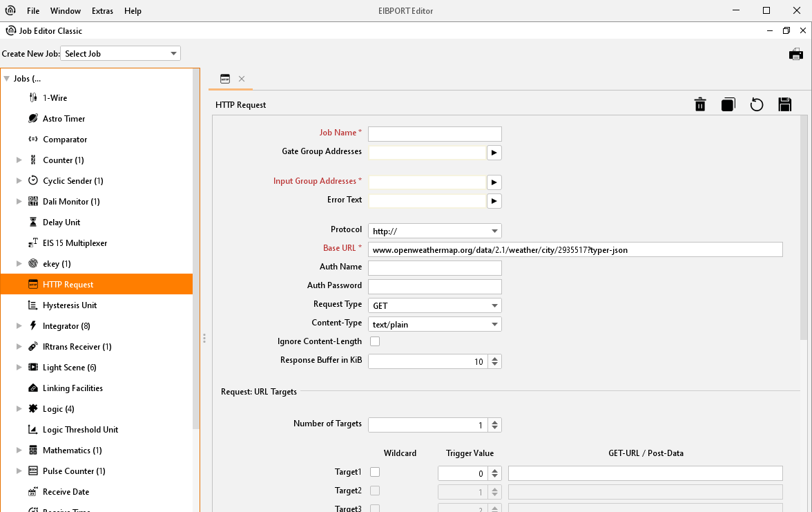Viewport: 812px width, 512px height.
Task: Open the Window menu
Action: tap(66, 11)
